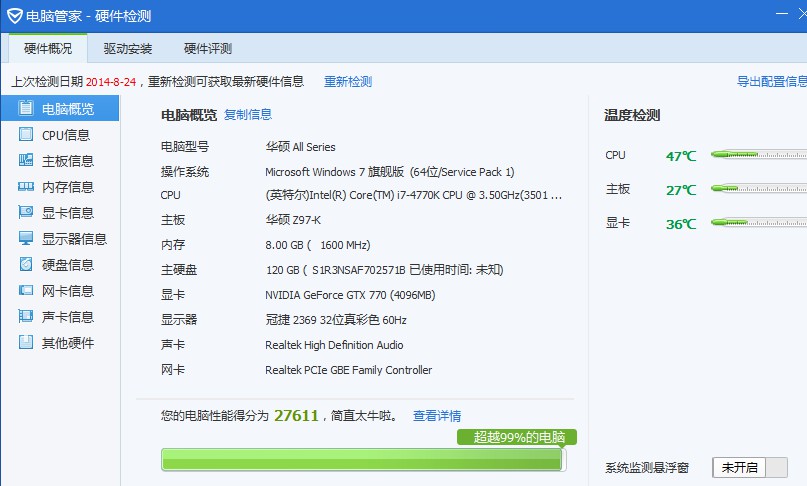Viewport: 807px width, 486px height.
Task: Minimize the 电脑管家 window
Action: pyautogui.click(x=782, y=13)
